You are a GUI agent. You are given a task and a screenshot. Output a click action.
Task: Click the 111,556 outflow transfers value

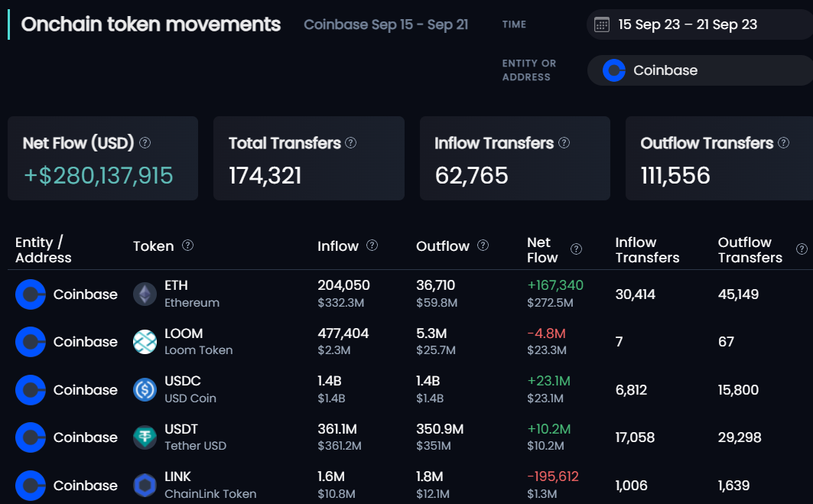675,176
